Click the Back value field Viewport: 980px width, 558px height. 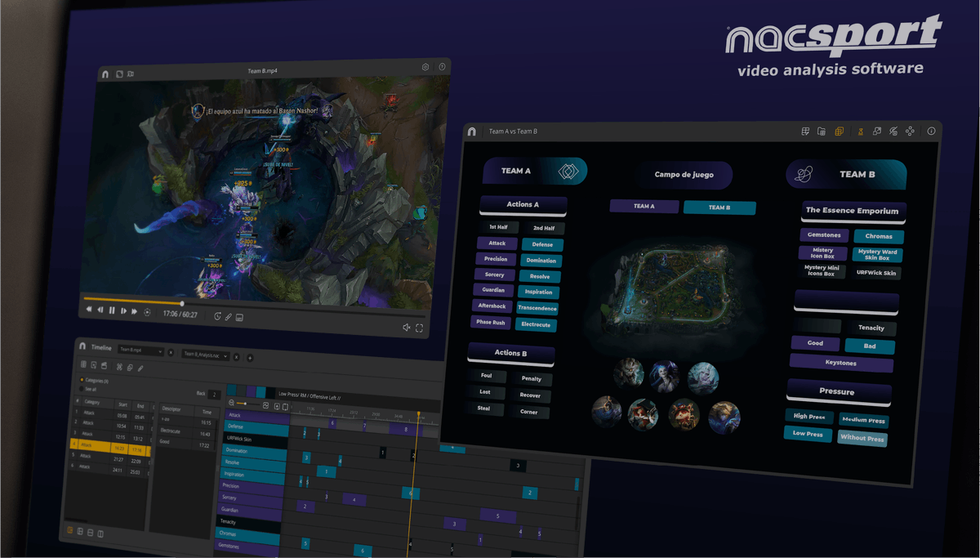[x=214, y=395]
